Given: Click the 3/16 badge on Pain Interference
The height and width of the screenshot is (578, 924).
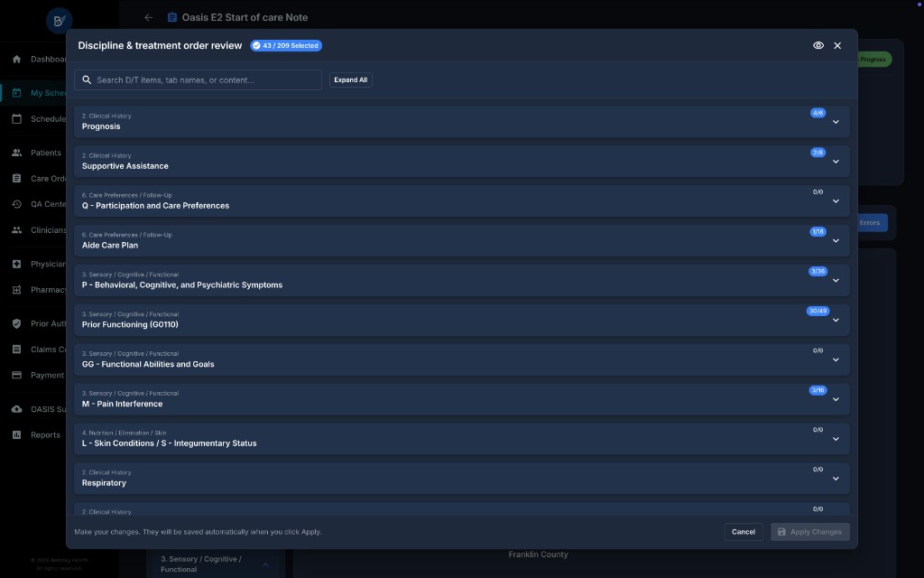Looking at the screenshot, I should (818, 390).
